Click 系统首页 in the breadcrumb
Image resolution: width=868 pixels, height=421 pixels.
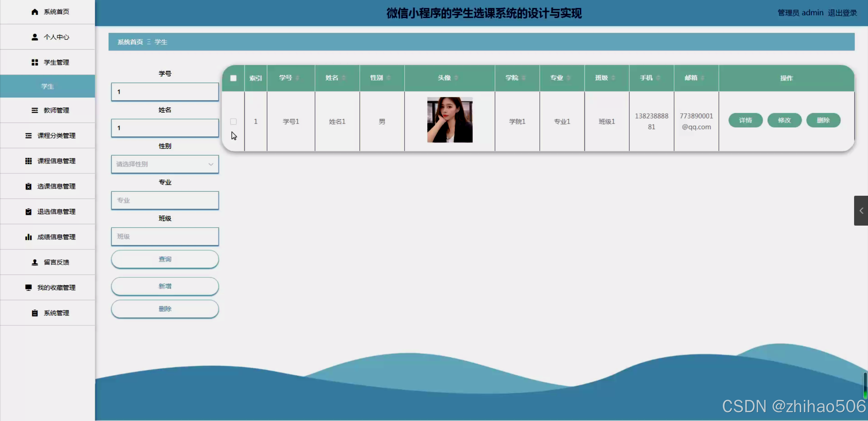click(x=130, y=42)
